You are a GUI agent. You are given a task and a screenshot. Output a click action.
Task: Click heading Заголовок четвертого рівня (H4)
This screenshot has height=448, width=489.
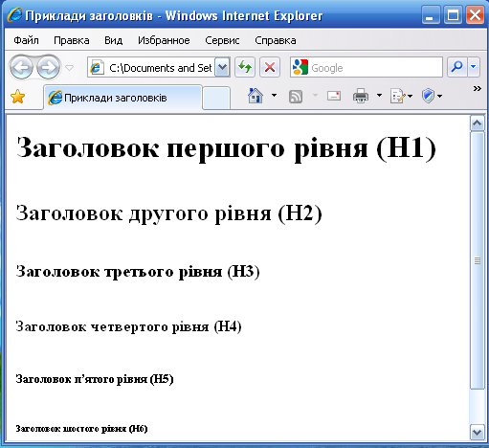coord(128,326)
